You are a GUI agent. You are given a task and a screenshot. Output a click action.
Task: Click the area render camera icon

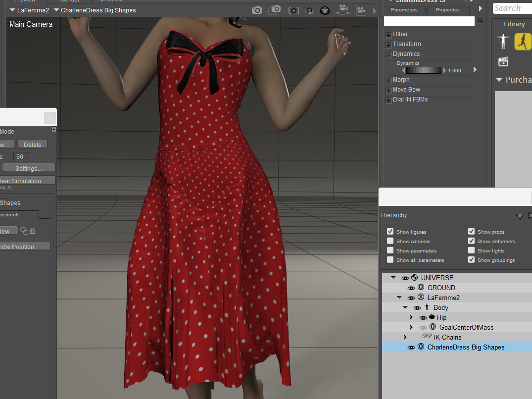[275, 10]
